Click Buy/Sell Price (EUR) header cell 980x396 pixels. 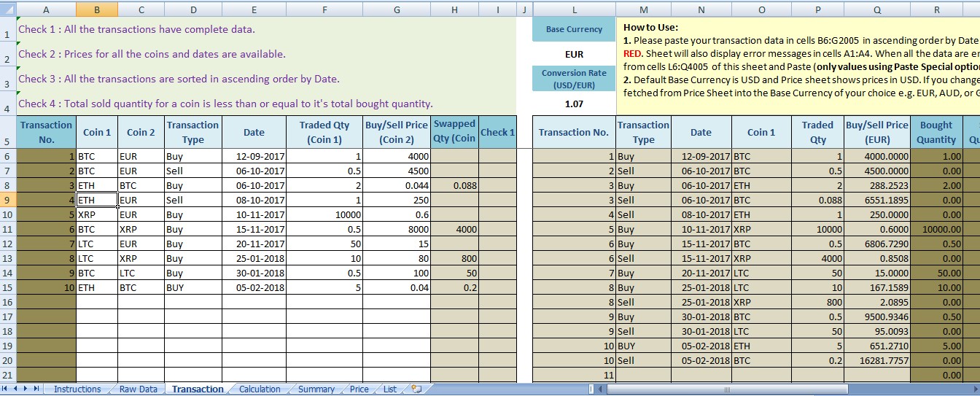point(876,132)
